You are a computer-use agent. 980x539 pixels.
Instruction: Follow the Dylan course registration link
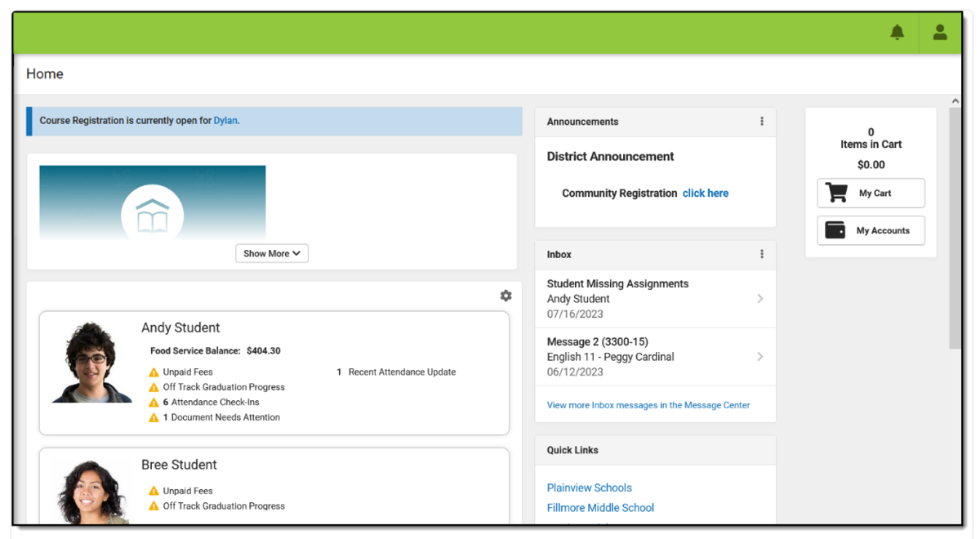click(225, 121)
